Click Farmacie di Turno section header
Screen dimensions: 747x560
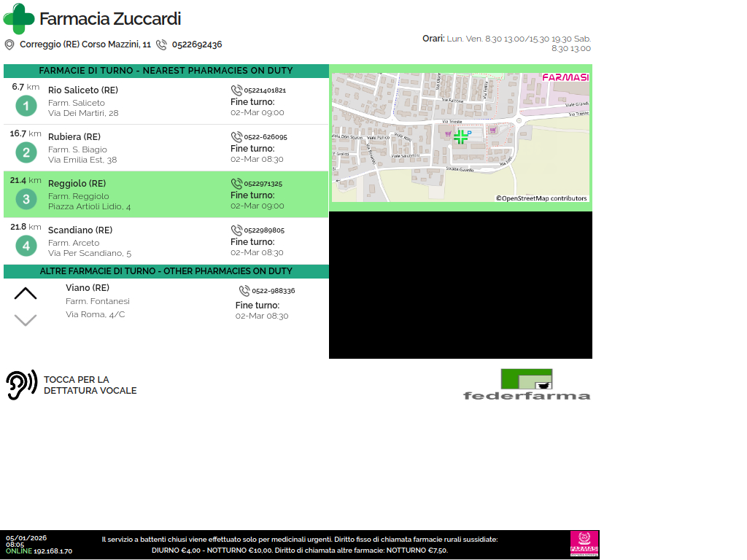coord(166,71)
